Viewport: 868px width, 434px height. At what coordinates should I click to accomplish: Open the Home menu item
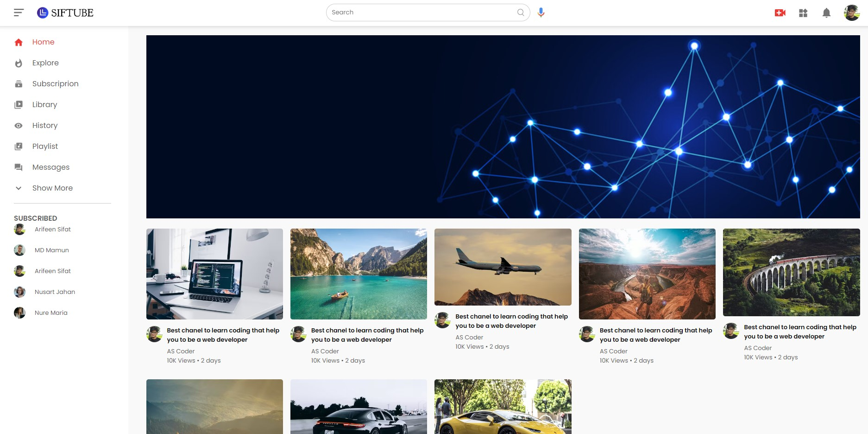(43, 42)
